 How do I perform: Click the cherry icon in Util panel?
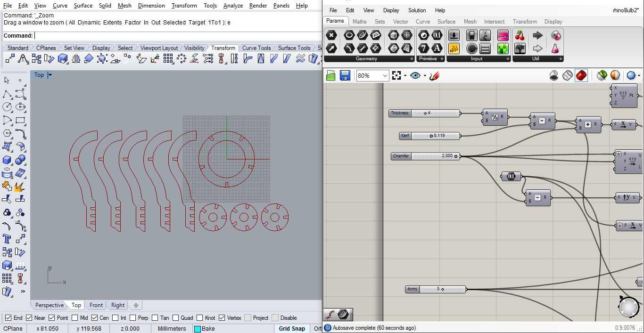pos(520,35)
